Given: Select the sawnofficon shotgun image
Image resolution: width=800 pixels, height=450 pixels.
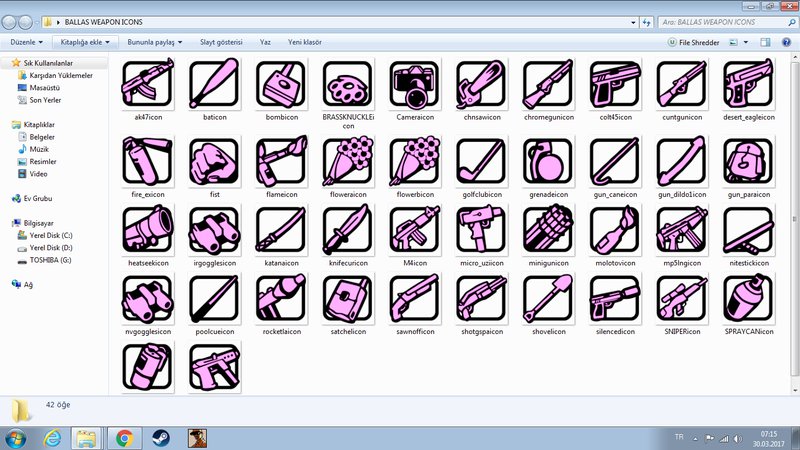Looking at the screenshot, I should click(x=415, y=298).
